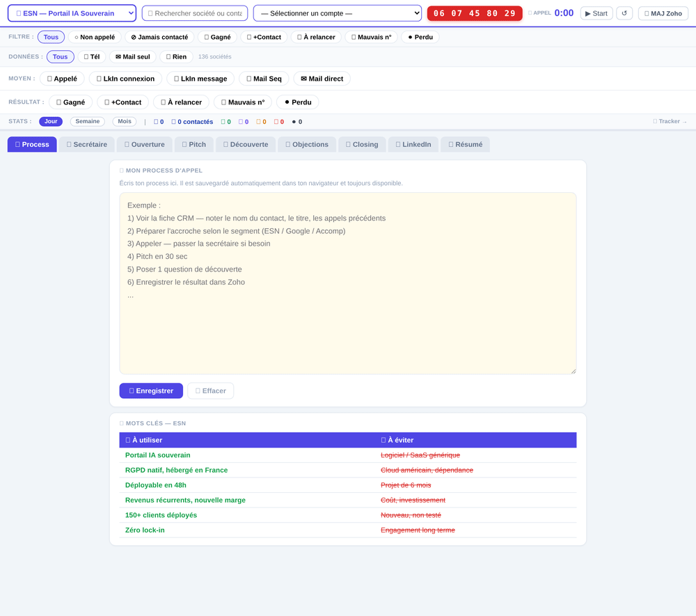Click keyword 150+ clients déployés
The width and height of the screenshot is (696, 616).
161,515
